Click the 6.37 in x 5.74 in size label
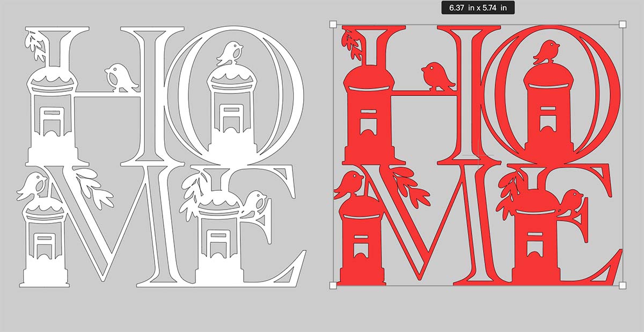Viewport: 644px width, 332px height. click(x=478, y=7)
